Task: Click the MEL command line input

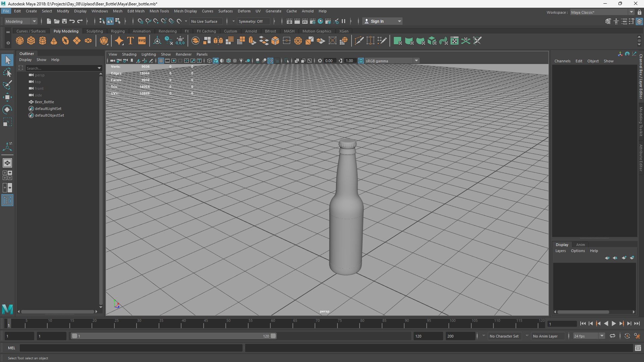Action: [131, 348]
